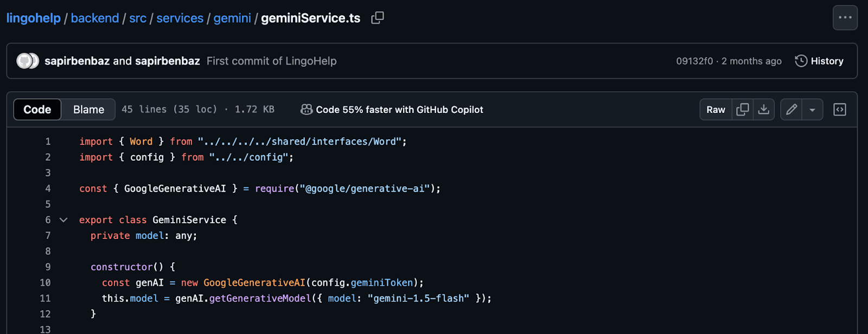This screenshot has height=334, width=868.
Task: Download the raw file
Action: coord(763,110)
